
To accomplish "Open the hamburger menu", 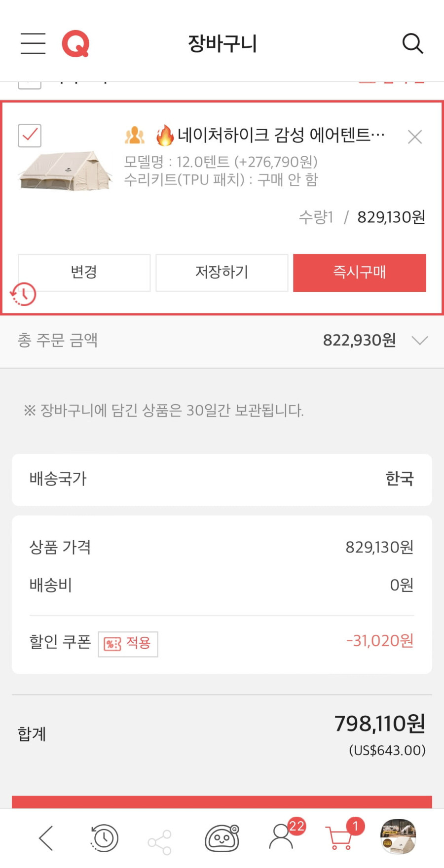I will coord(33,43).
